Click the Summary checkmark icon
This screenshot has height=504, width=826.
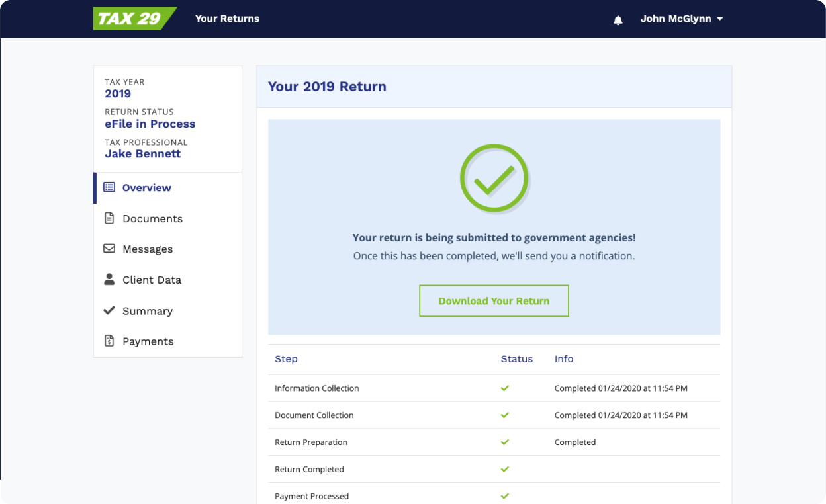(109, 310)
